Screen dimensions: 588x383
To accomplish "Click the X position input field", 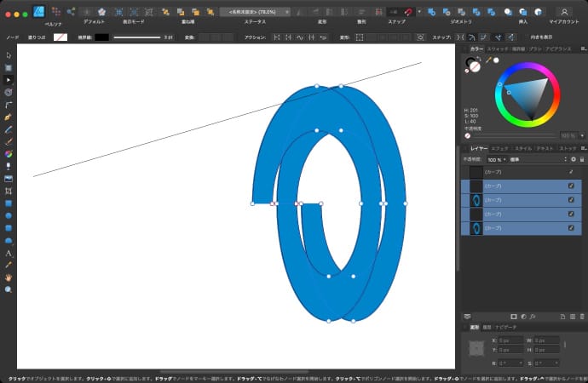I will click(509, 340).
